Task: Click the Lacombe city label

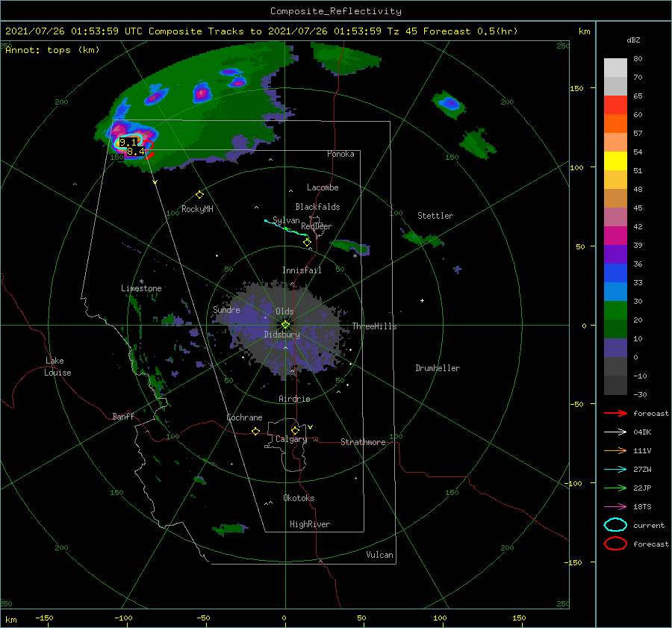Action: (x=323, y=187)
